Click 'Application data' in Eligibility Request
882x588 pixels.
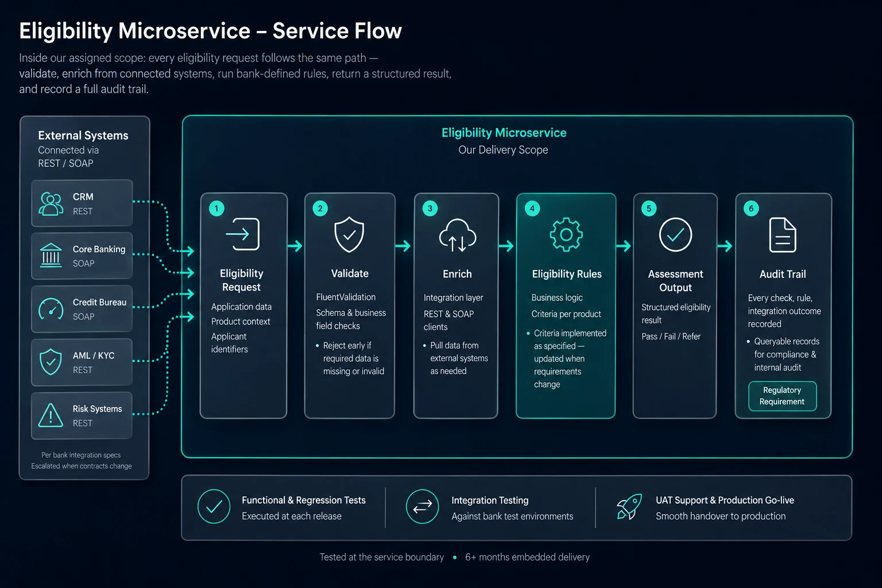point(241,307)
